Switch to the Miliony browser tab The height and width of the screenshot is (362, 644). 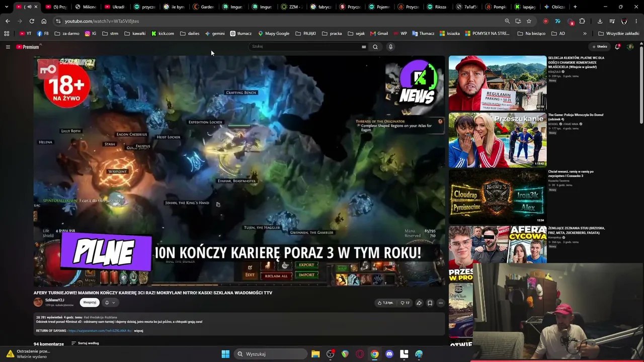point(86,7)
